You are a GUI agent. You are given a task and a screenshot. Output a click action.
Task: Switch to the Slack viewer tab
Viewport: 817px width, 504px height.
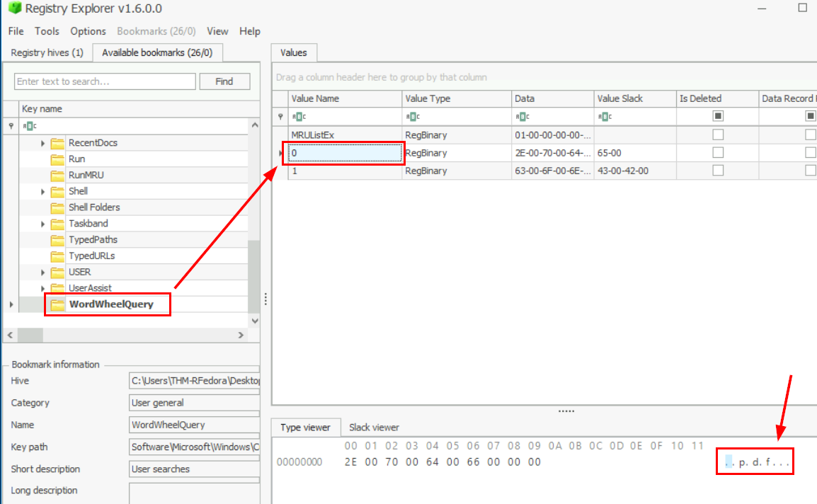pos(374,428)
